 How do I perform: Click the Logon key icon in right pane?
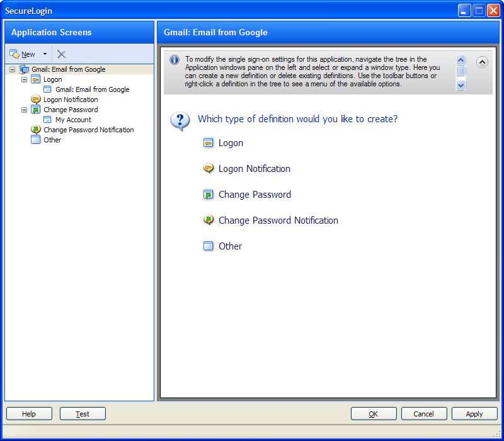209,143
